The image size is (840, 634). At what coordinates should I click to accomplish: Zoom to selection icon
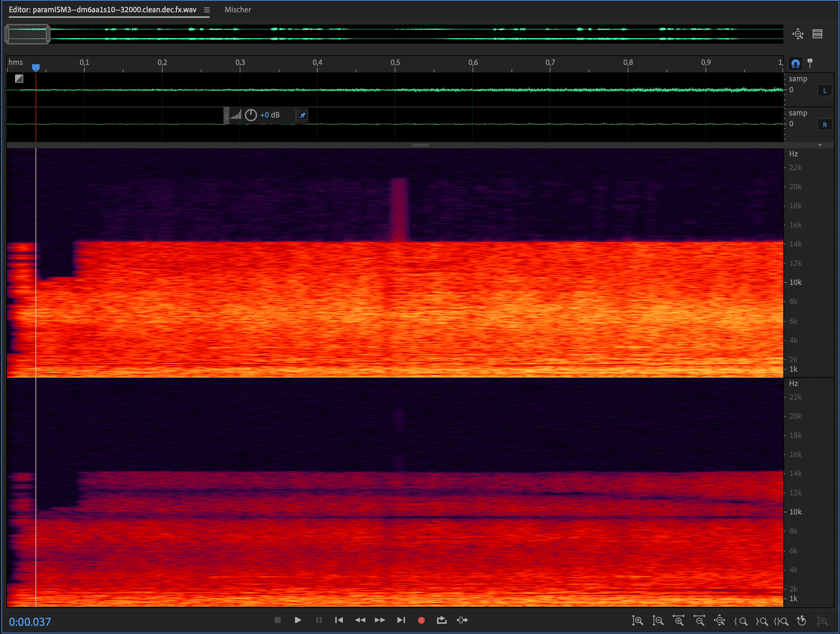tap(782, 620)
